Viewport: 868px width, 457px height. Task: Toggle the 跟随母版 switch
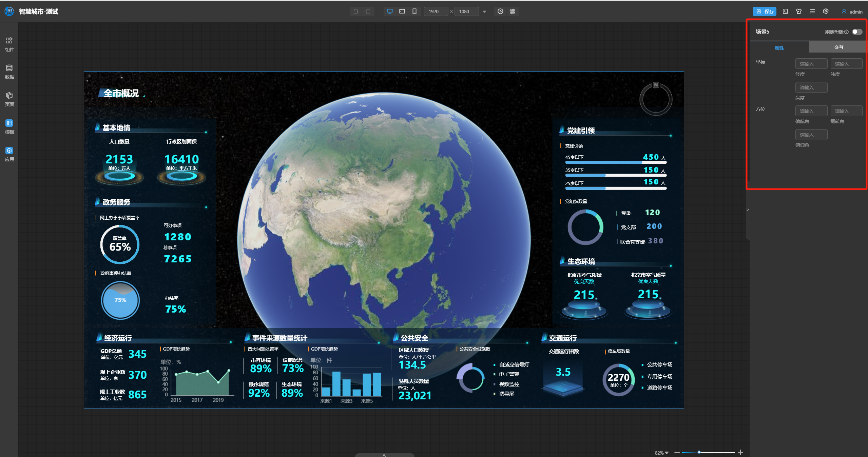tap(857, 32)
